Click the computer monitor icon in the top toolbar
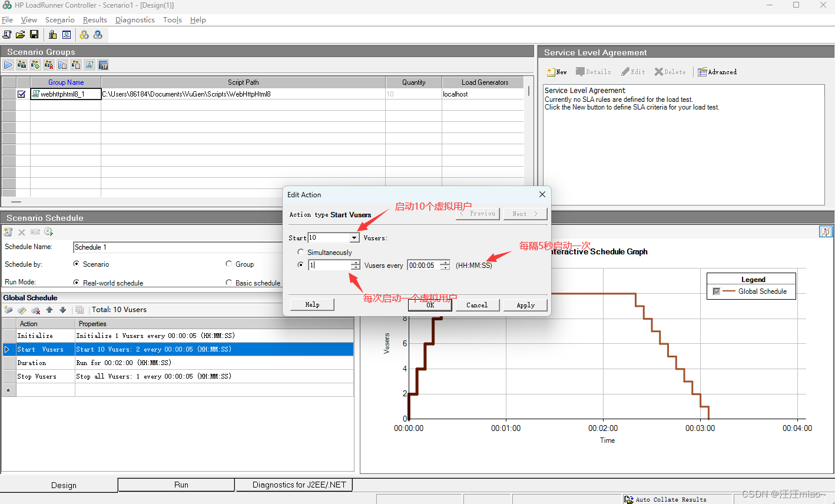 pos(67,35)
